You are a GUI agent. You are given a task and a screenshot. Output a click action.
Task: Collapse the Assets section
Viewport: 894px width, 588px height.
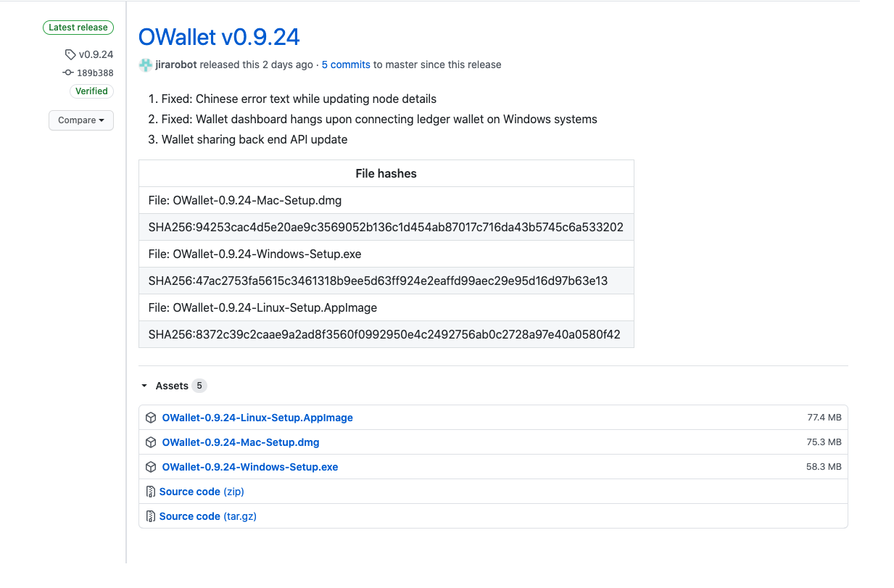[144, 386]
